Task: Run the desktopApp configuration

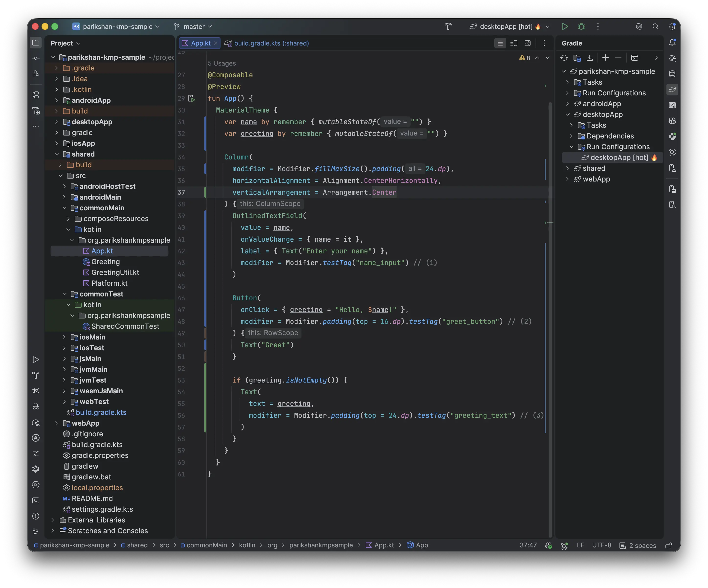Action: [x=565, y=26]
